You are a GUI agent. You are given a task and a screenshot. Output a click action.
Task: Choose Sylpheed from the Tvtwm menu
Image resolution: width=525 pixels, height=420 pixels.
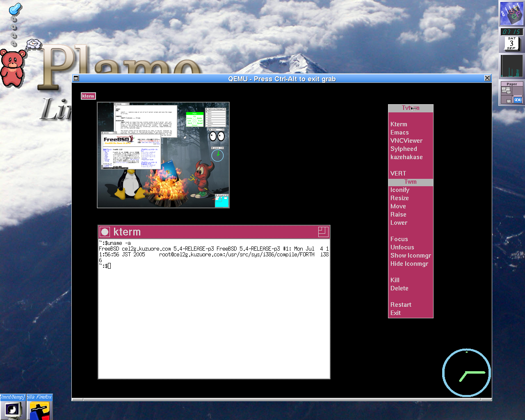point(411,149)
